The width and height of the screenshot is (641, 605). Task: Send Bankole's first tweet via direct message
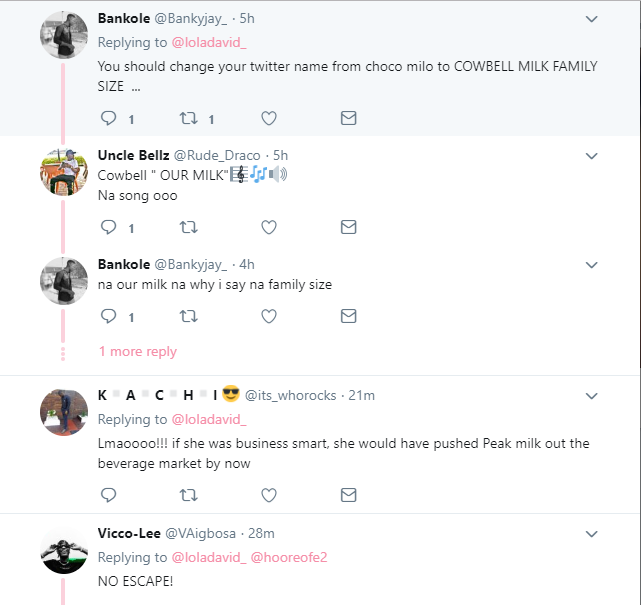[x=348, y=118]
